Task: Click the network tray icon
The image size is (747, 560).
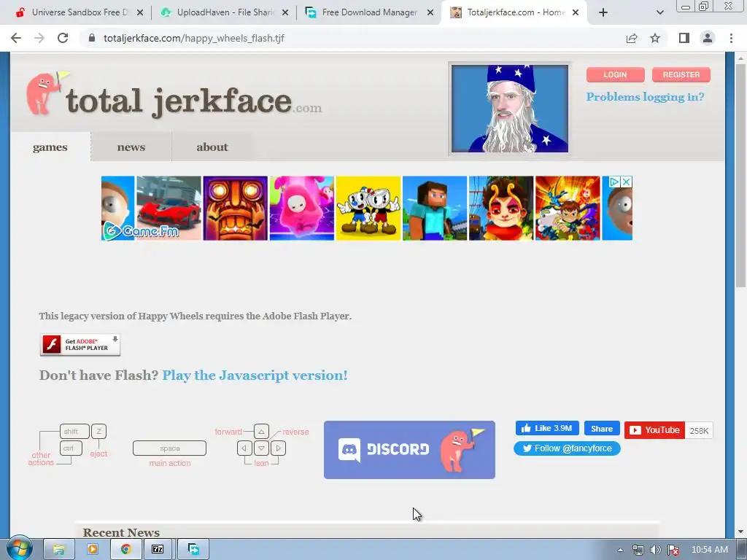Action: tap(638, 550)
